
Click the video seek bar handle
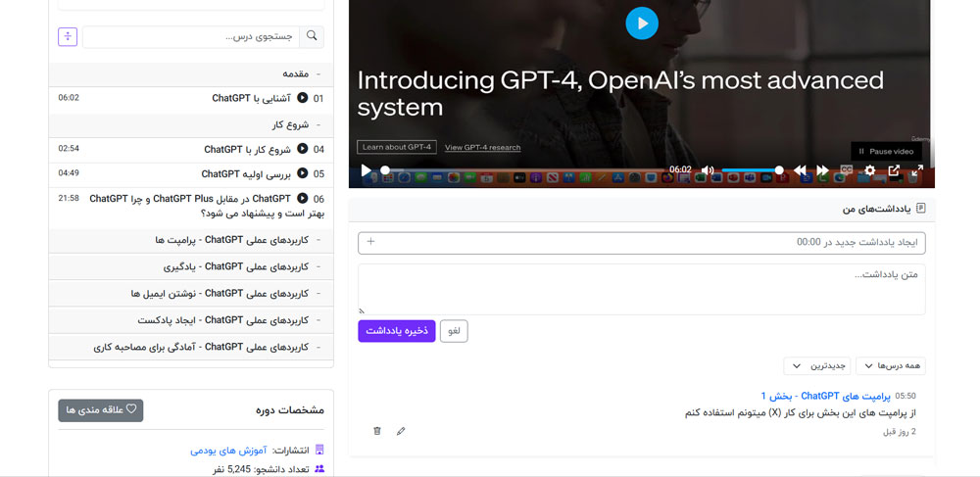pyautogui.click(x=385, y=169)
